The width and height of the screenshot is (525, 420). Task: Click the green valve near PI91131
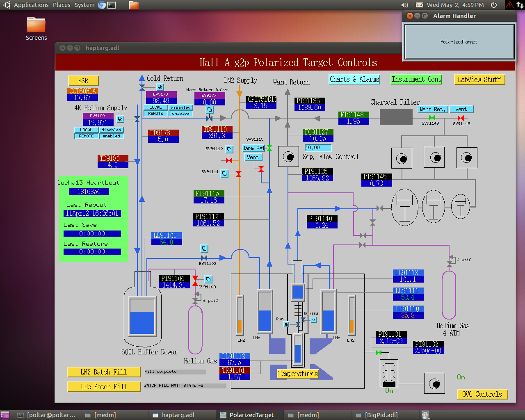pyautogui.click(x=378, y=353)
